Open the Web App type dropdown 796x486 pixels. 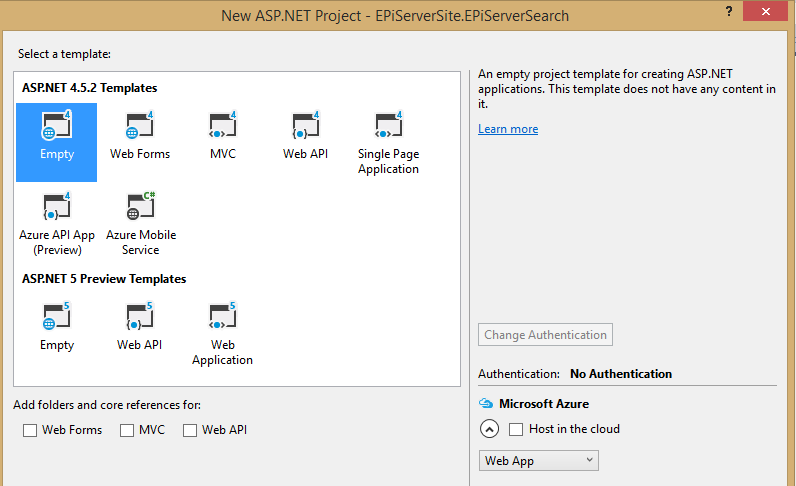pos(539,461)
